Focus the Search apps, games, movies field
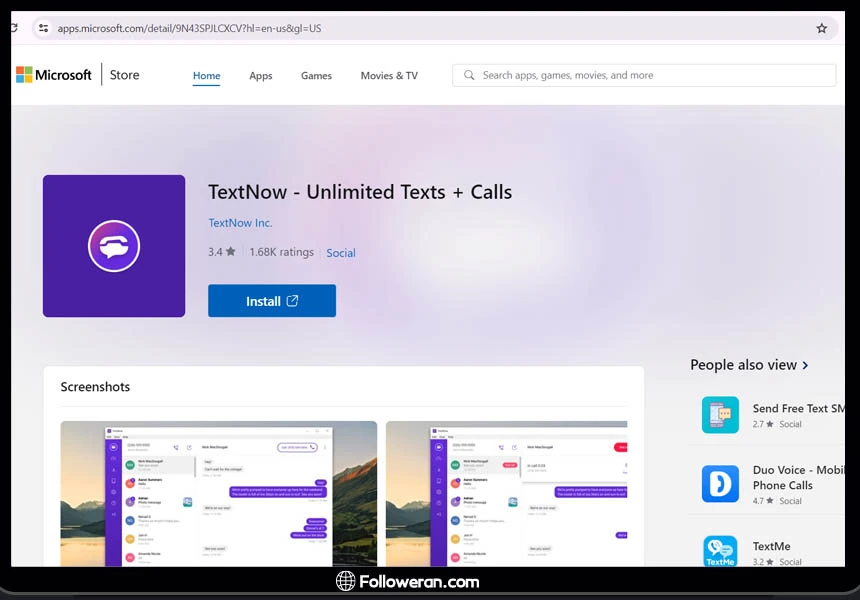 [650, 75]
